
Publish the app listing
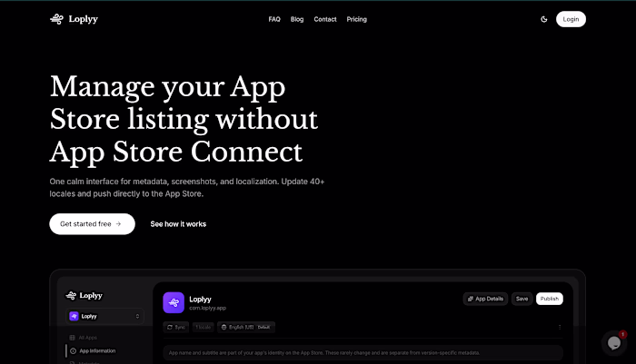(550, 299)
